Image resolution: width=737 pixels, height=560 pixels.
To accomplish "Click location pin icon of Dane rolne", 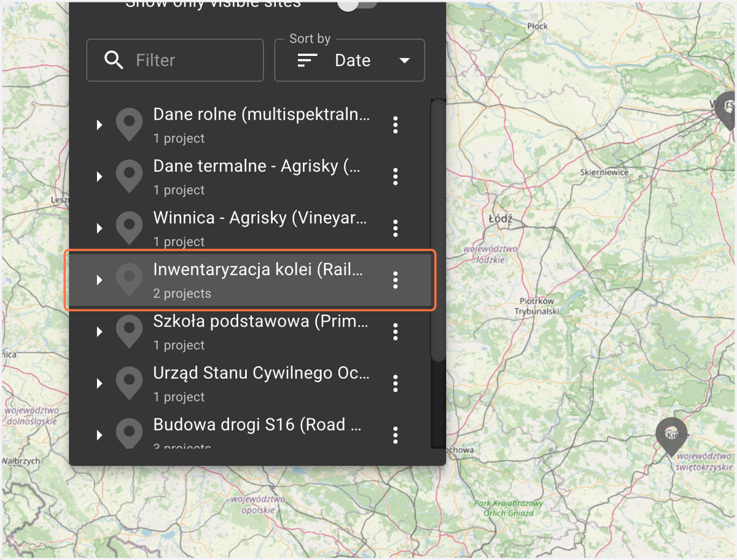I will (129, 125).
